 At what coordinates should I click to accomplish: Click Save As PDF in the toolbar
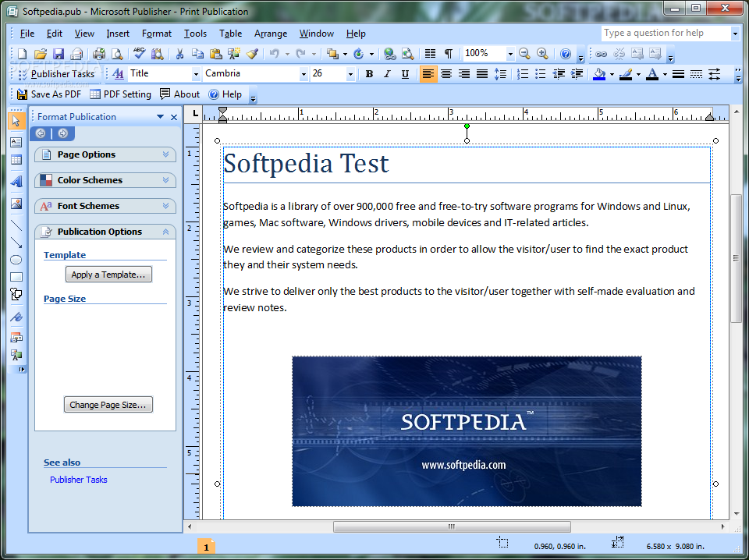click(x=50, y=94)
